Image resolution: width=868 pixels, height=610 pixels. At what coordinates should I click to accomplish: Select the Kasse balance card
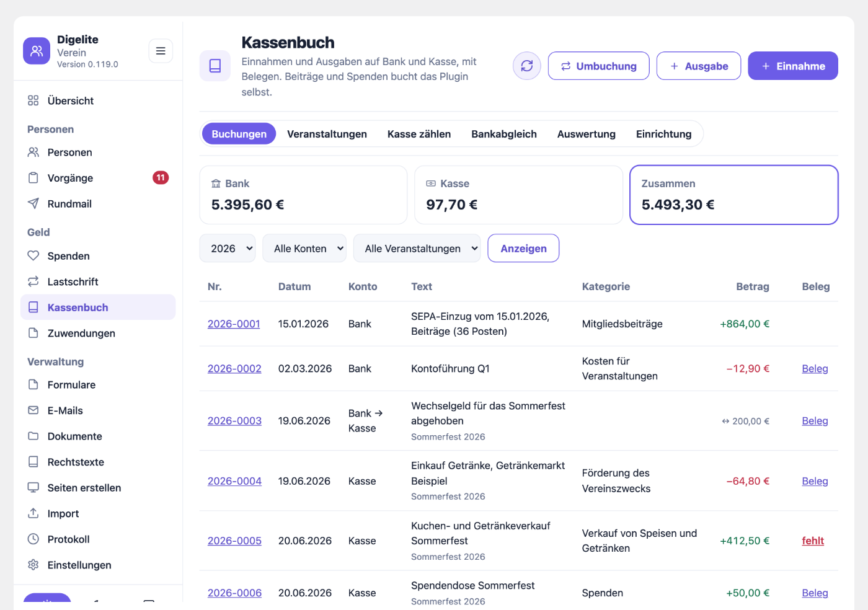pyautogui.click(x=518, y=195)
